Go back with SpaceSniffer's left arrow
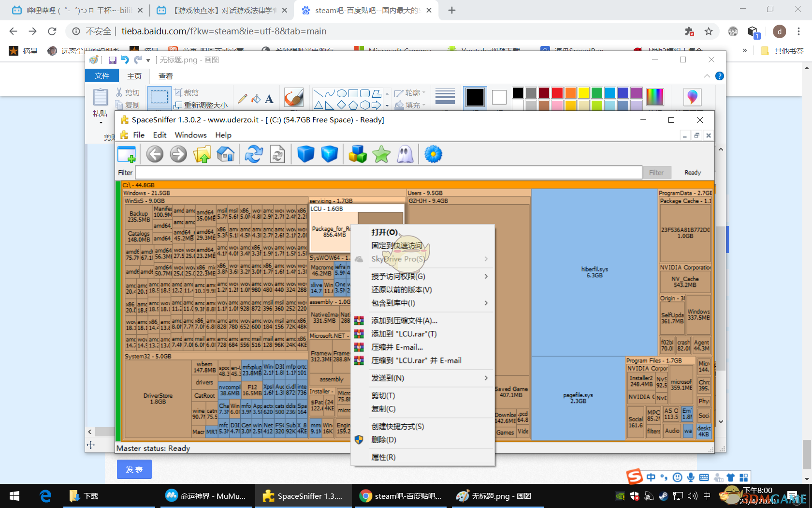 tap(155, 154)
